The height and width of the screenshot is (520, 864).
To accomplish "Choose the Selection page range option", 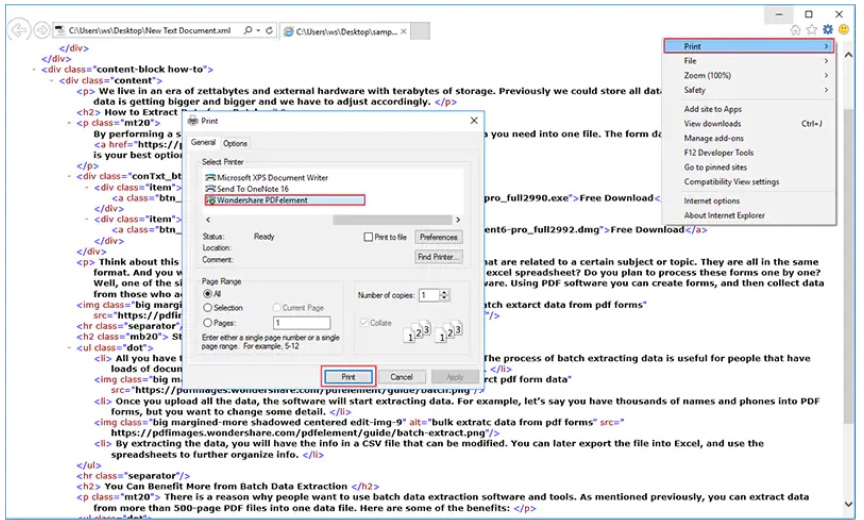I will click(x=208, y=308).
